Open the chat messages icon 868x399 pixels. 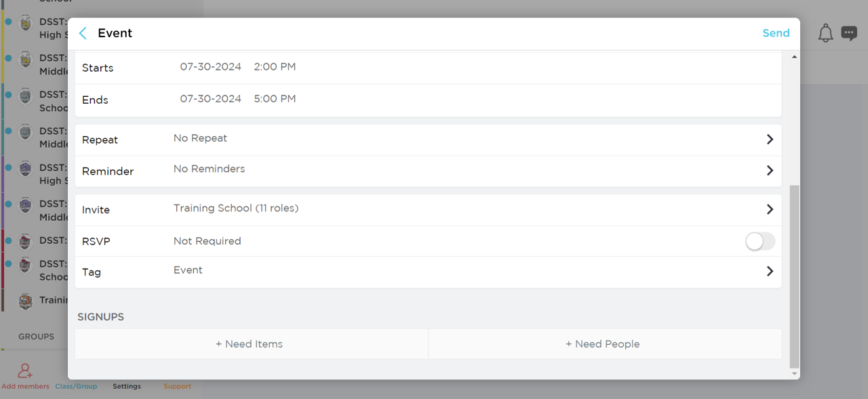pos(849,33)
